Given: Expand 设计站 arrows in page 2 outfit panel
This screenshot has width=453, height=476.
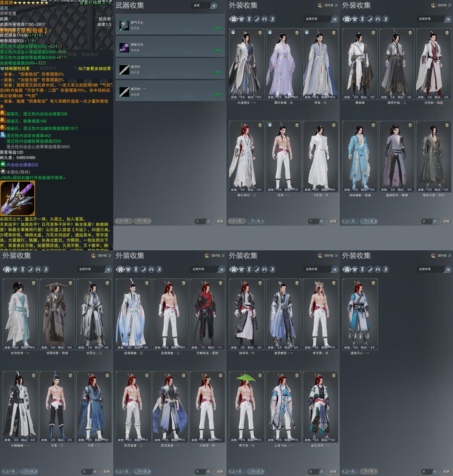Looking at the screenshot, I should coord(449,5).
